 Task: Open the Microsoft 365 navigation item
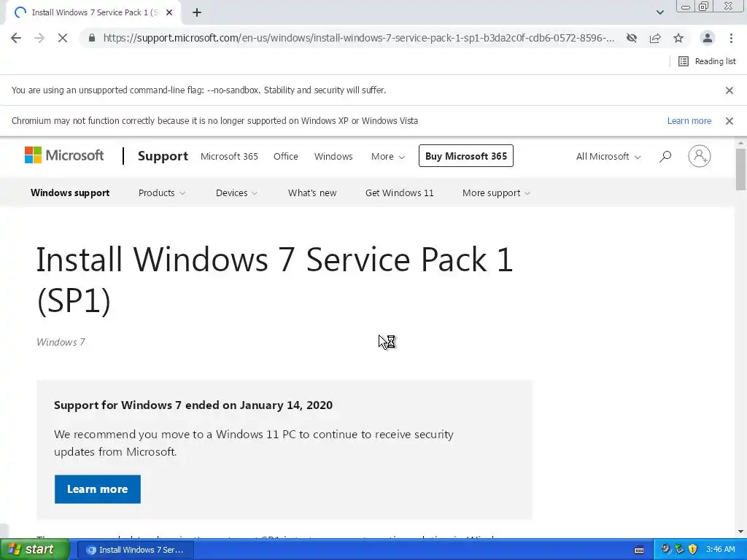click(229, 156)
